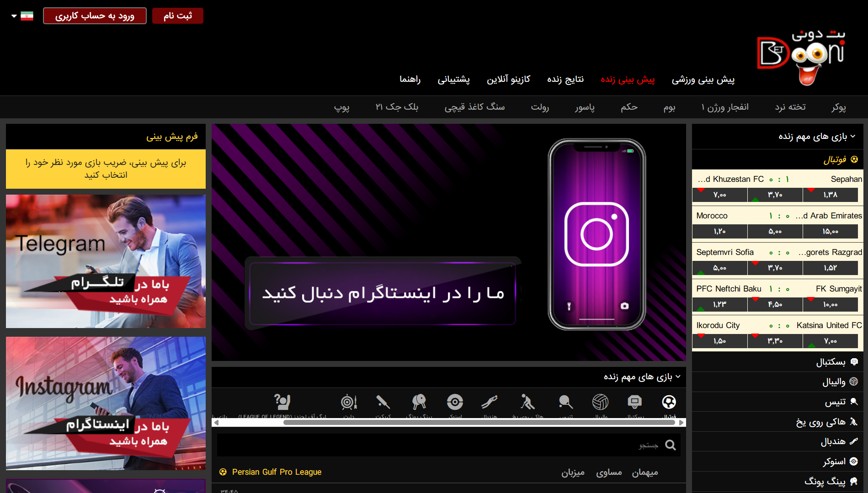Open the تخته نرد game link
This screenshot has width=868, height=493.
790,107
